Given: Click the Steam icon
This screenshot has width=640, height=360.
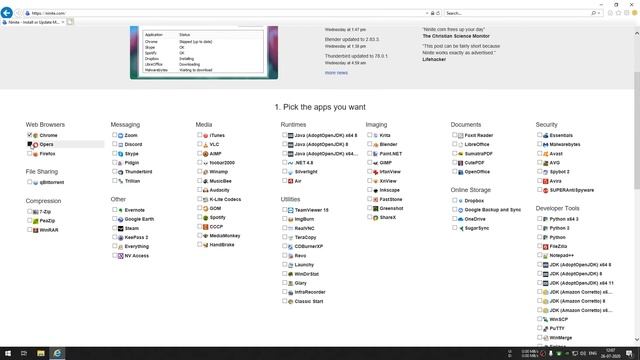Looking at the screenshot, I should click(x=120, y=229).
